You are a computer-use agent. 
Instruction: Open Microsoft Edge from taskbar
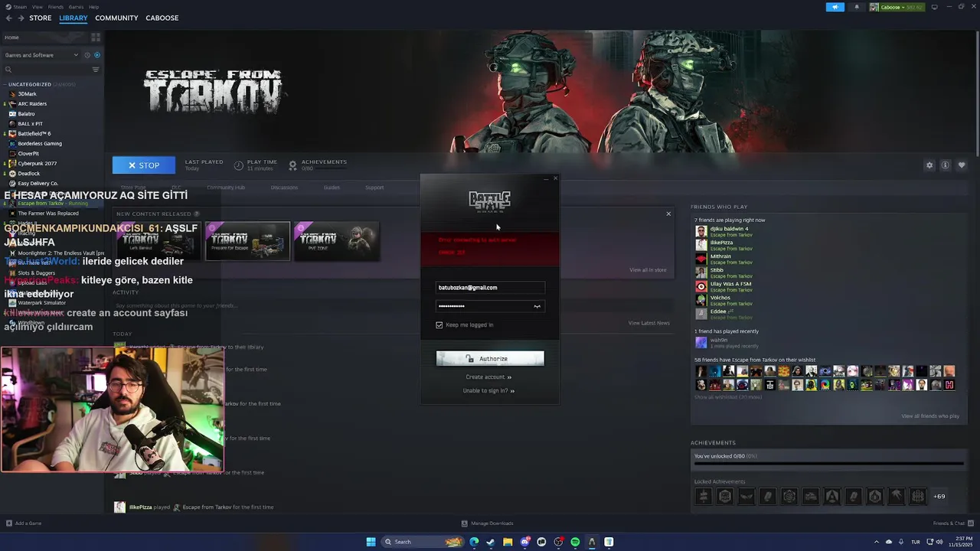[474, 542]
